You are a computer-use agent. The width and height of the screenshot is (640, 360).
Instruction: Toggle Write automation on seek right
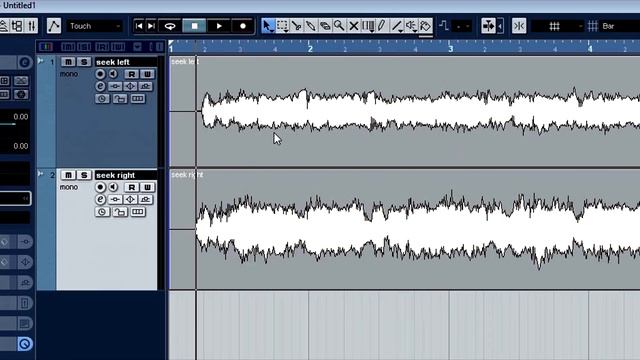tap(147, 187)
